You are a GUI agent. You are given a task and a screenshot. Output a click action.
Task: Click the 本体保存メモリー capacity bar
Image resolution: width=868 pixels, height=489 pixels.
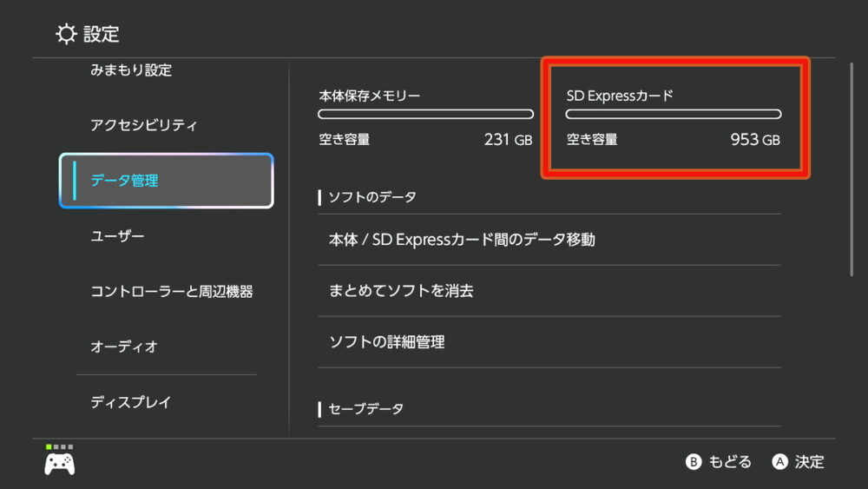tap(425, 114)
